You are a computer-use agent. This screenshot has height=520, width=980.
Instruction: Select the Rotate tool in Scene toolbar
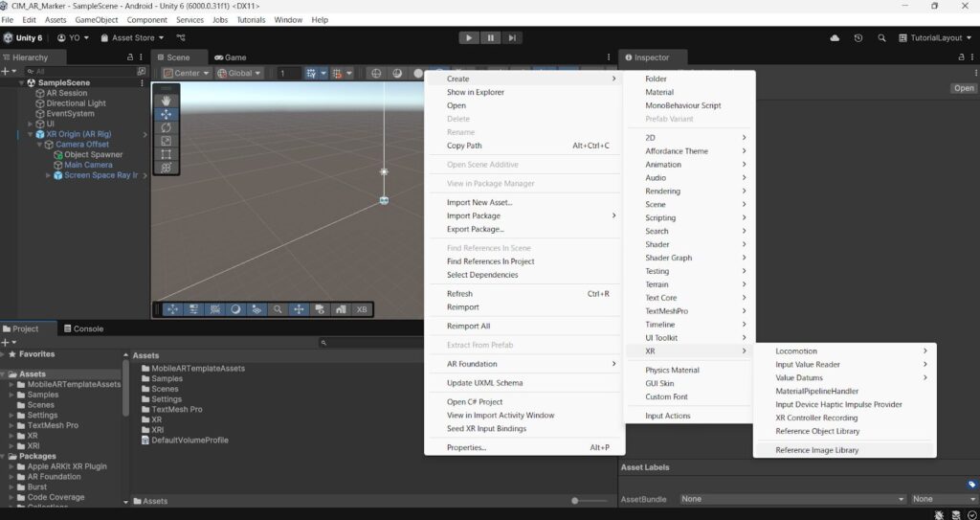[x=166, y=127]
